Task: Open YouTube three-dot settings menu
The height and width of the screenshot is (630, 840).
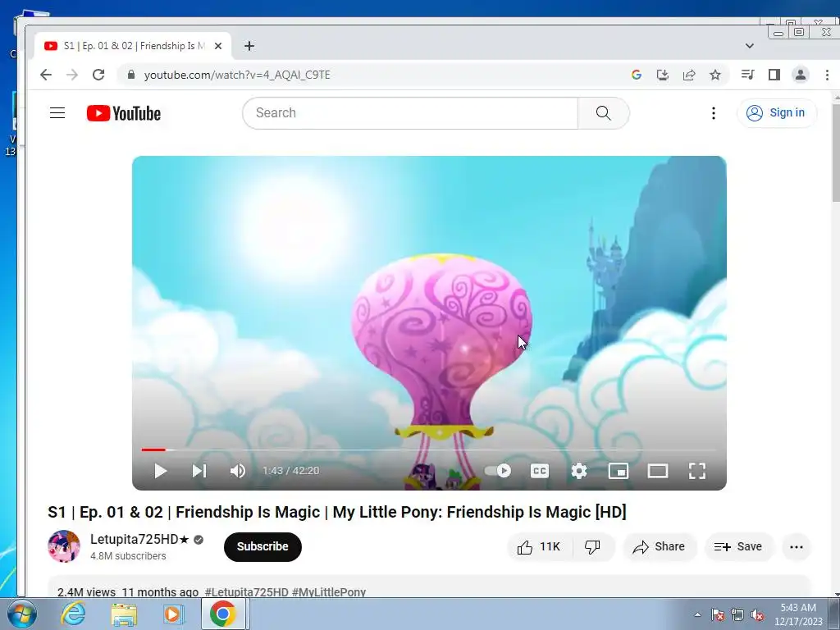Action: pyautogui.click(x=713, y=113)
